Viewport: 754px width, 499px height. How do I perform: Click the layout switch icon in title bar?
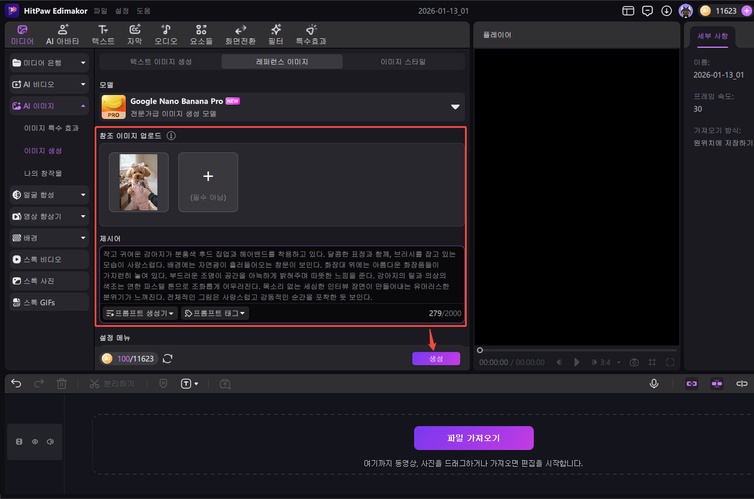[x=628, y=11]
